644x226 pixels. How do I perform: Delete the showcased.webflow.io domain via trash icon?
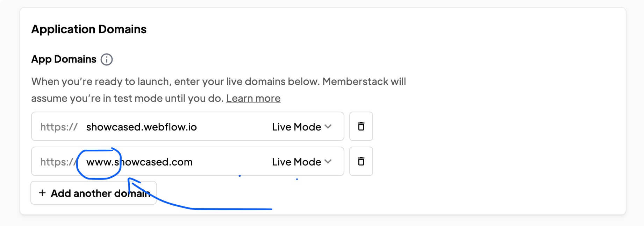pos(361,126)
